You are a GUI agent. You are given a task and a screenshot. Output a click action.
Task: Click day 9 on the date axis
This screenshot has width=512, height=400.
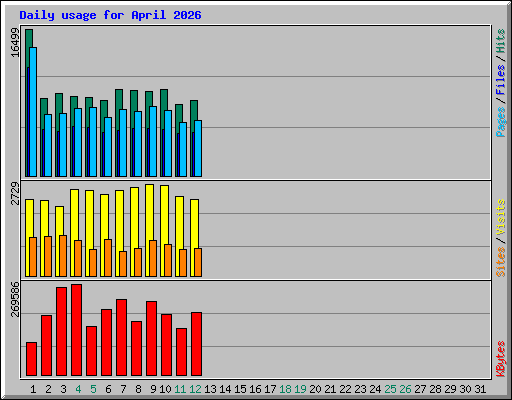tap(153, 389)
